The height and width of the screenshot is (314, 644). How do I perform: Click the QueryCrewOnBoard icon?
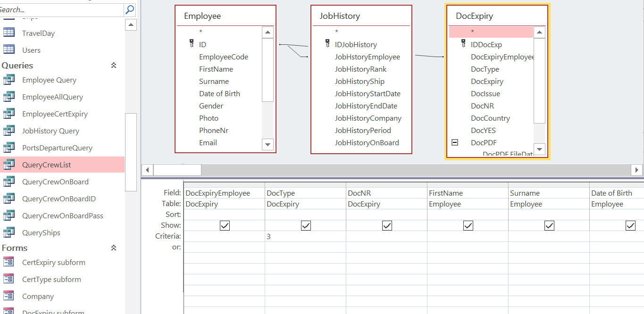(x=9, y=182)
